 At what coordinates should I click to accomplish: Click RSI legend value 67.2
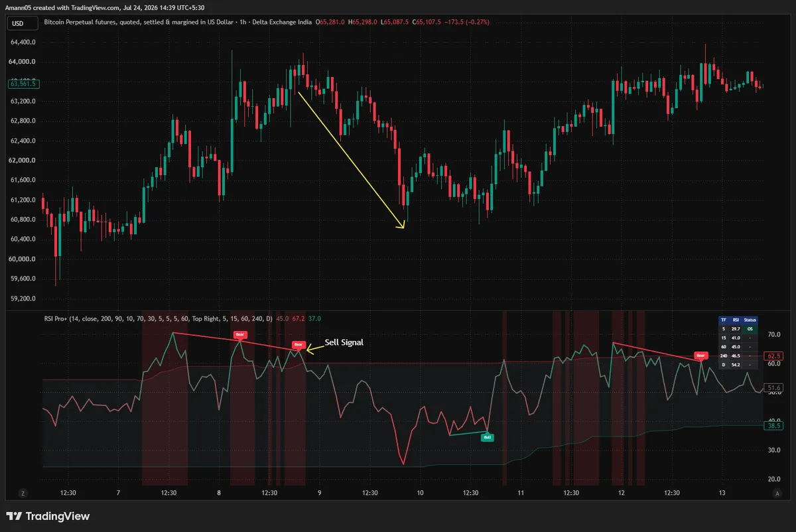(299, 318)
